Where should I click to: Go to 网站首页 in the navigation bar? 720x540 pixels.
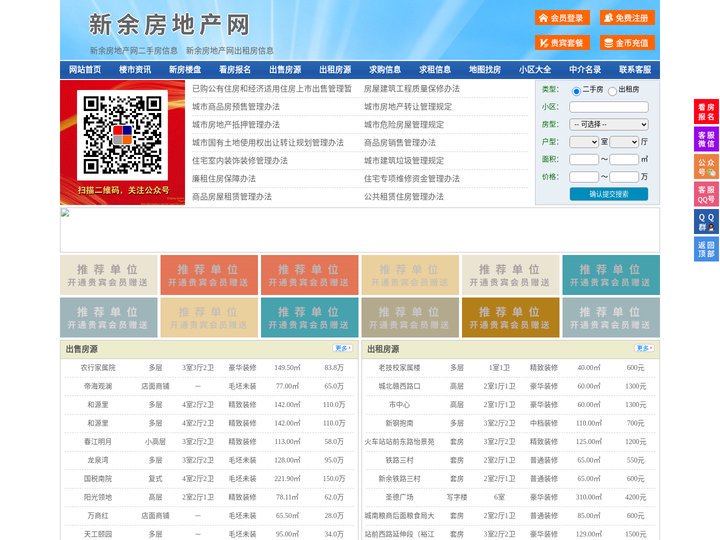point(85,70)
